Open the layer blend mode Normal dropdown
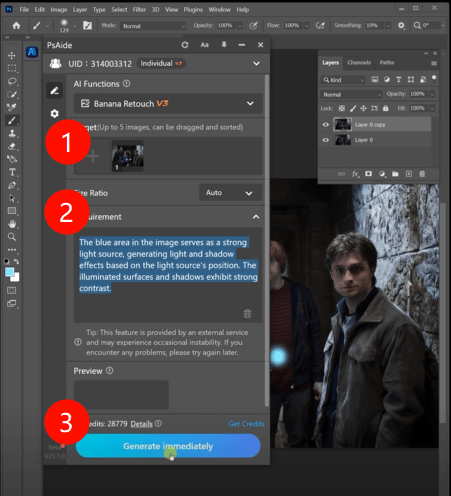Image resolution: width=451 pixels, height=496 pixels. pyautogui.click(x=351, y=95)
